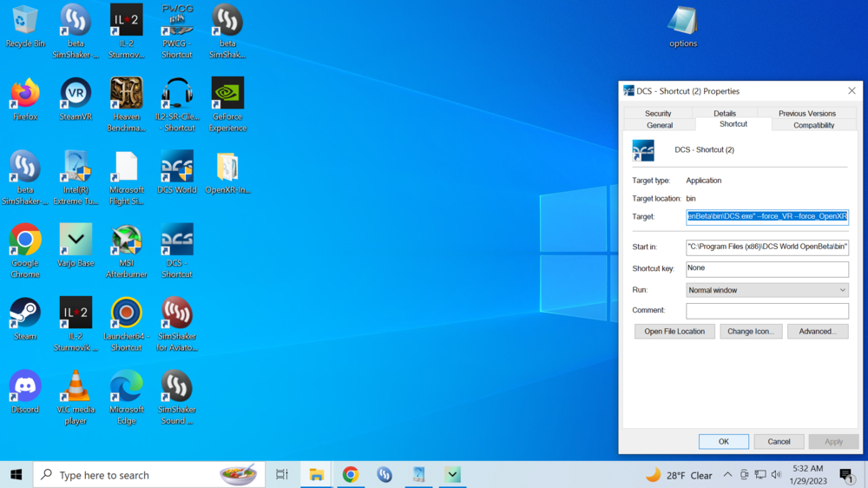Click the VLC media player icon
868x488 pixels.
(x=76, y=386)
